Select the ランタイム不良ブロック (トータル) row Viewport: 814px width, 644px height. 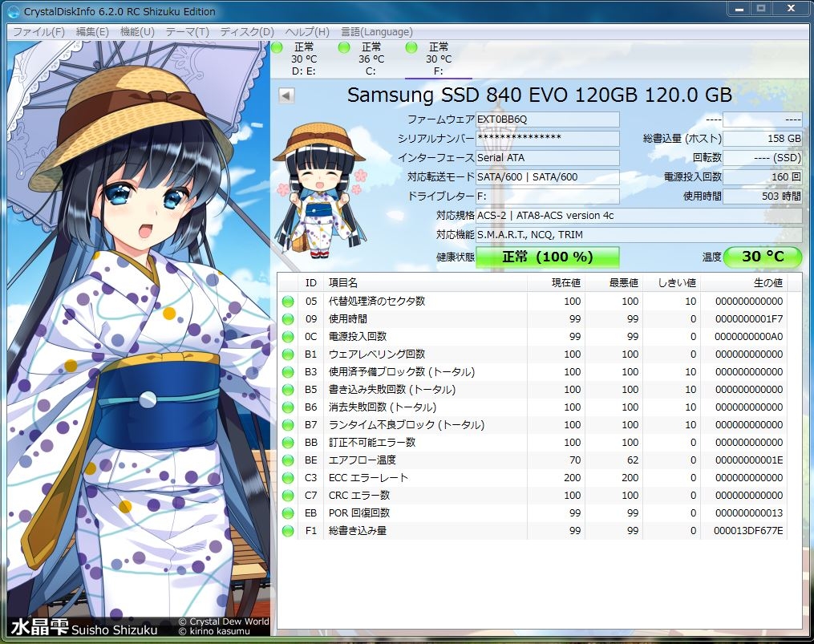(x=533, y=425)
